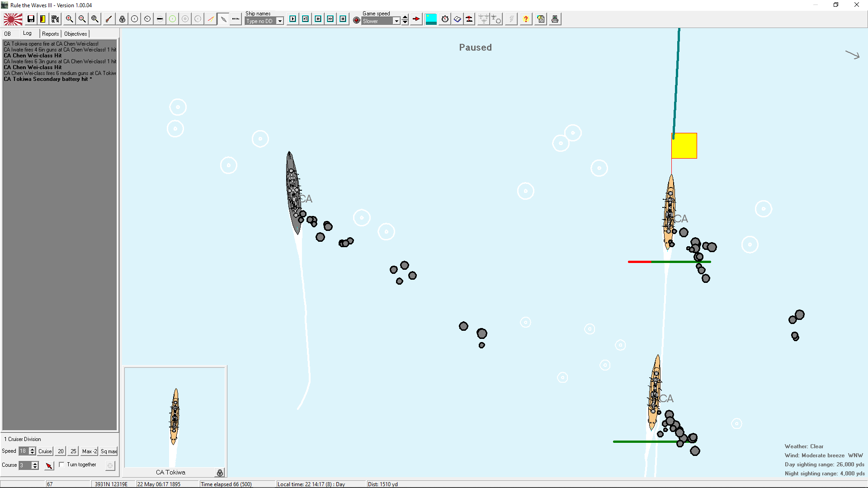This screenshot has height=488, width=868.
Task: Expand the Ship names dropdown
Action: coord(280,21)
